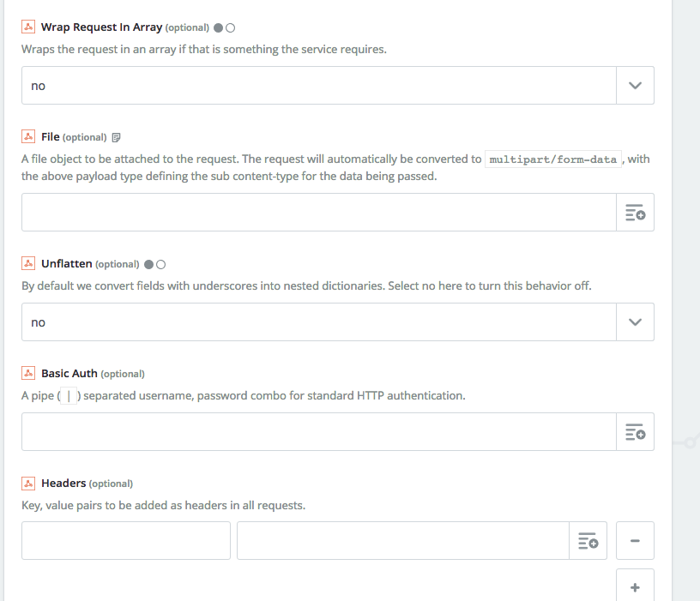Focus the Basic Auth text field
This screenshot has width=700, height=601.
tap(319, 432)
